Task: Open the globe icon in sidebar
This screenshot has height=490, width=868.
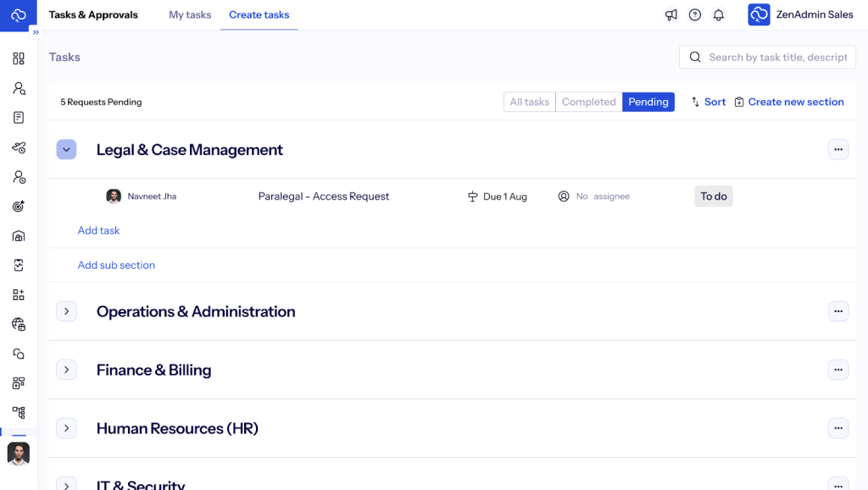Action: (19, 324)
